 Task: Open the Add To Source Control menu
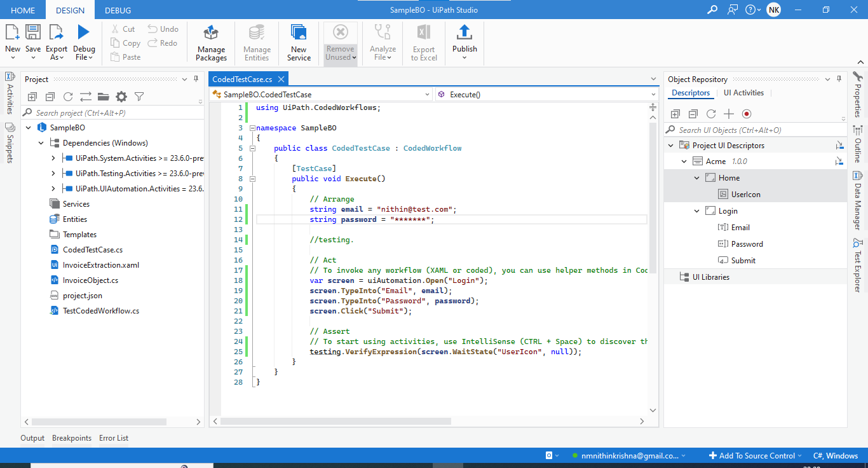point(756,455)
